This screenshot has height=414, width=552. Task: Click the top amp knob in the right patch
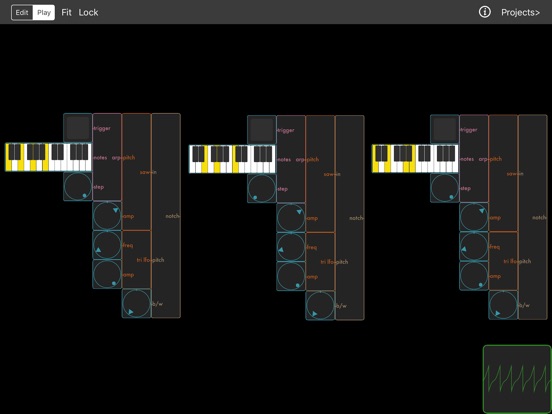coord(474,217)
